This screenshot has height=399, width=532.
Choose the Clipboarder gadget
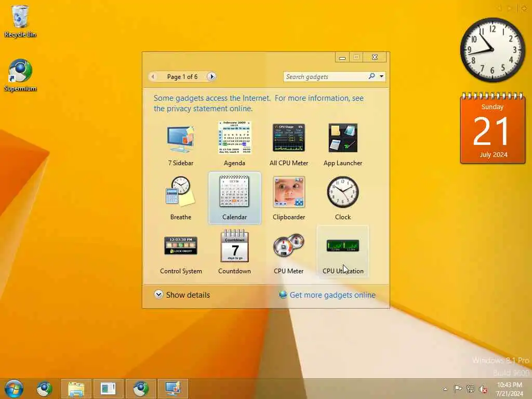click(289, 198)
